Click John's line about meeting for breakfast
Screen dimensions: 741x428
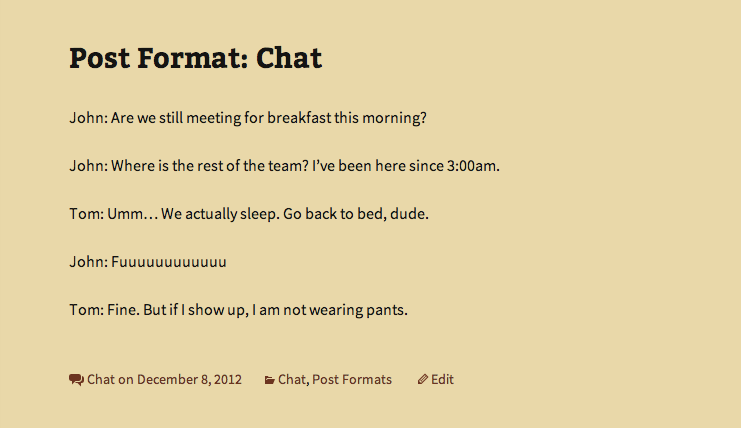(248, 118)
